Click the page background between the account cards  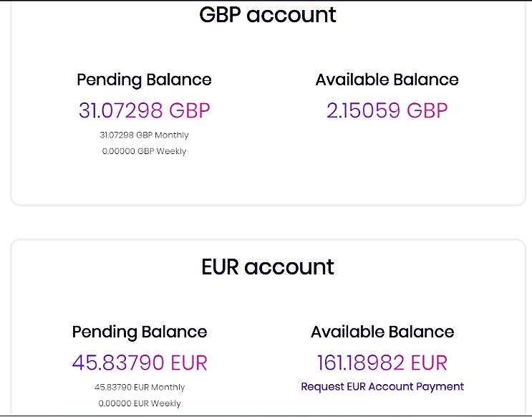tap(268, 222)
